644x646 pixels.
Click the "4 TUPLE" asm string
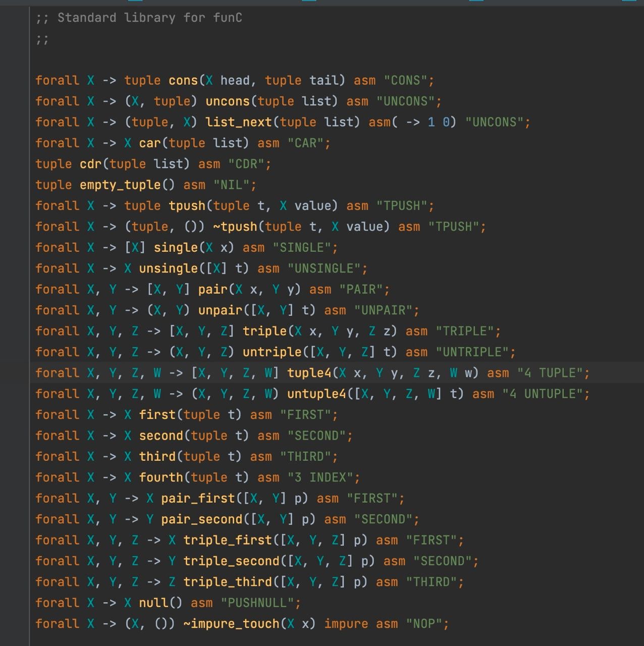coord(550,373)
